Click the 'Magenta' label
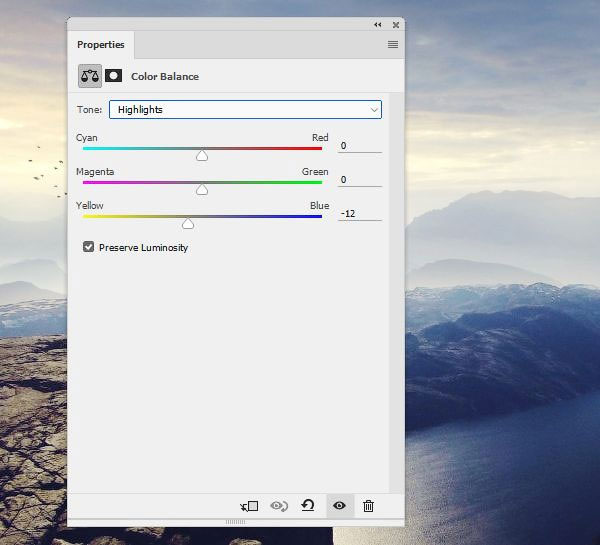 tap(95, 172)
